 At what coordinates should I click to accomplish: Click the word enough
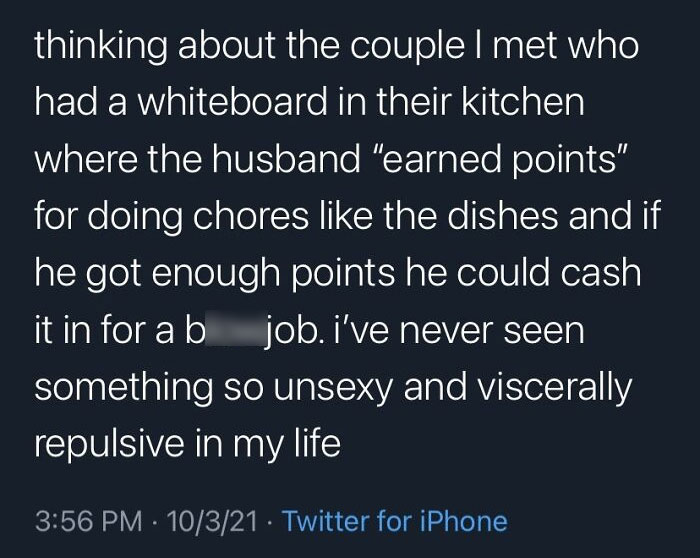(x=216, y=273)
